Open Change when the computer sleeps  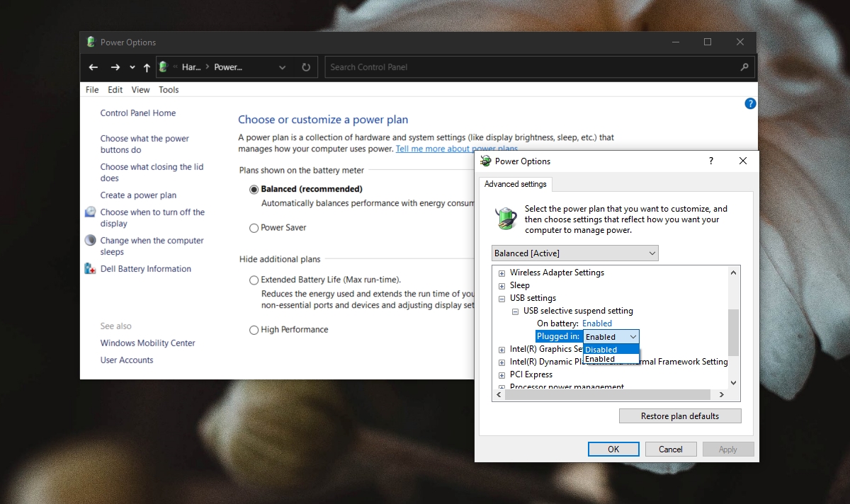[x=152, y=246]
